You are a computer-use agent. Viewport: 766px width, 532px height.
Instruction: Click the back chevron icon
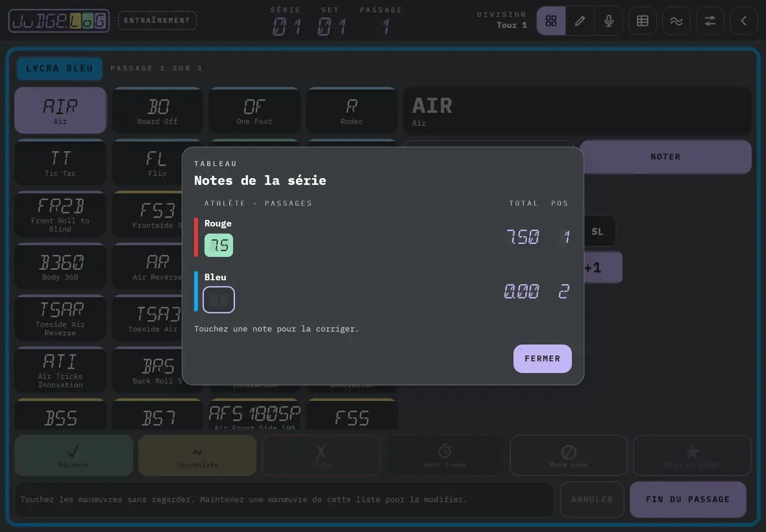pos(743,21)
